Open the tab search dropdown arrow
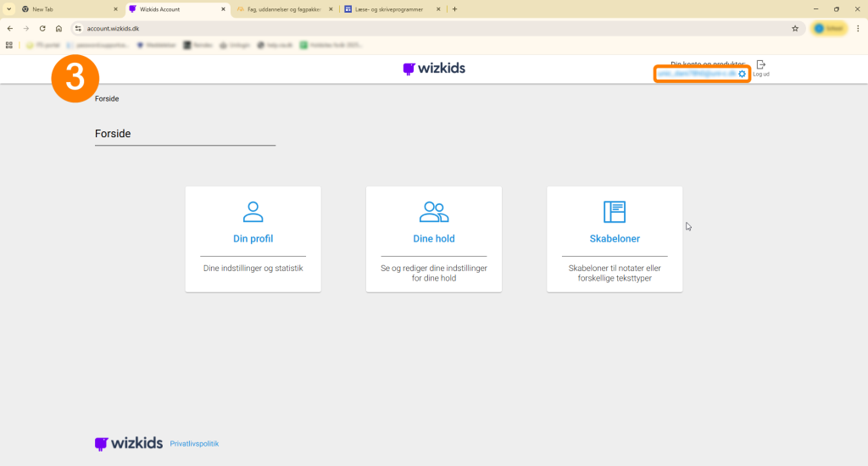The width and height of the screenshot is (868, 466). pos(9,9)
